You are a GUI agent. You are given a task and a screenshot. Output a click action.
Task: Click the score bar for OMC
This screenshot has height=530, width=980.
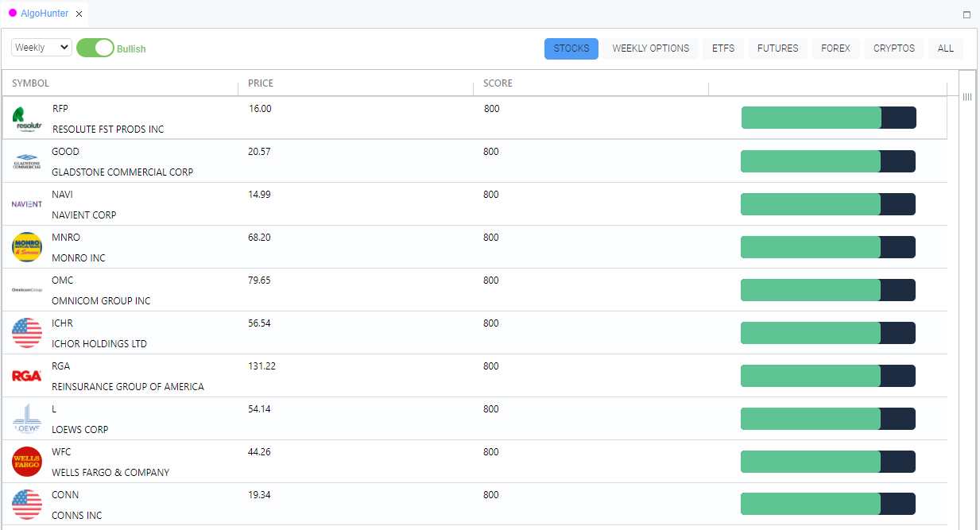(x=828, y=290)
